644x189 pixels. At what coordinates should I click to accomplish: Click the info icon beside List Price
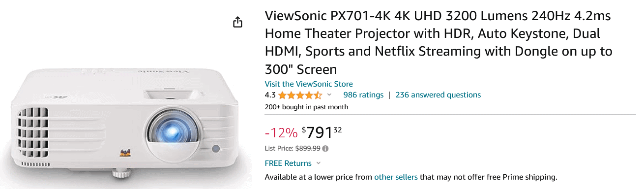point(325,148)
